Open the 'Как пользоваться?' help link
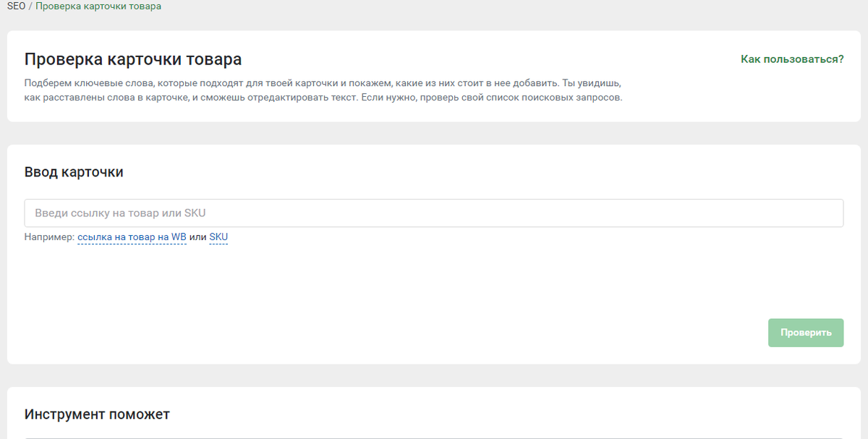 [792, 59]
